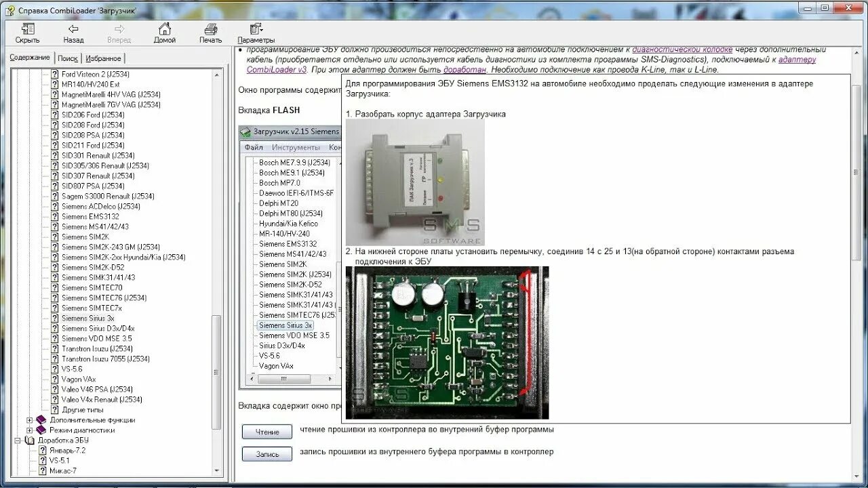Open MagnetiMarelli 4HV VAG (J2534) topic
Image resolution: width=868 pixels, height=488 pixels.
point(111,94)
